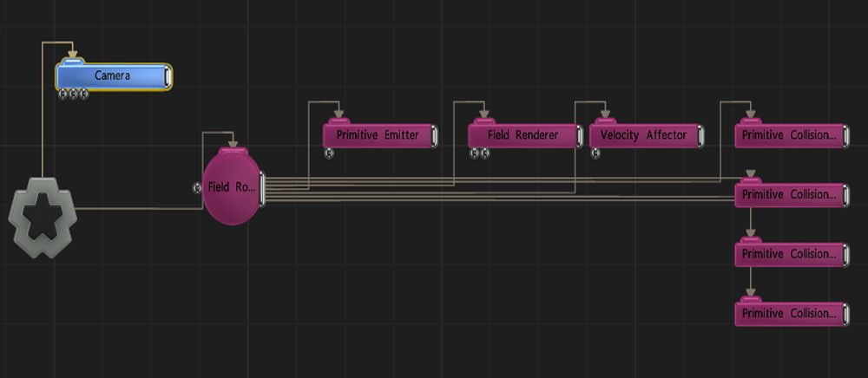Select the middle Primitive Collision node of the chain
Screen dimensions: 868x378
pyautogui.click(x=792, y=254)
